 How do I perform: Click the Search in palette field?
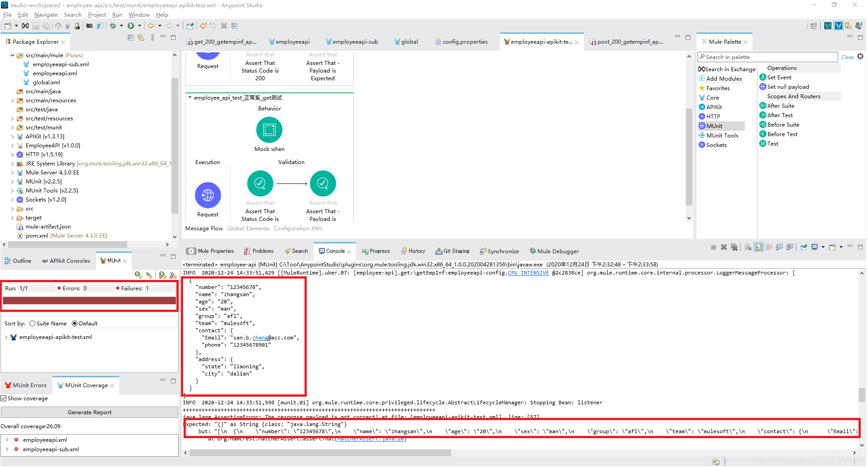[768, 57]
